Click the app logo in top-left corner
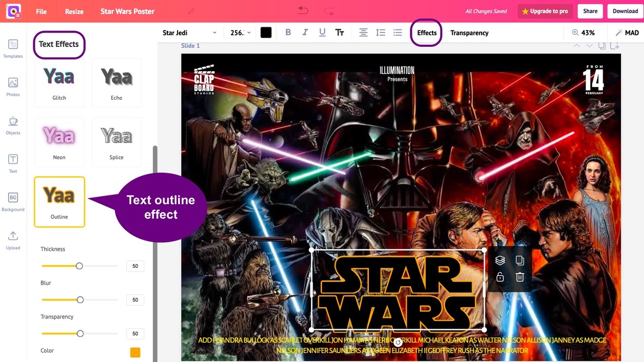This screenshot has height=362, width=644. point(14,11)
